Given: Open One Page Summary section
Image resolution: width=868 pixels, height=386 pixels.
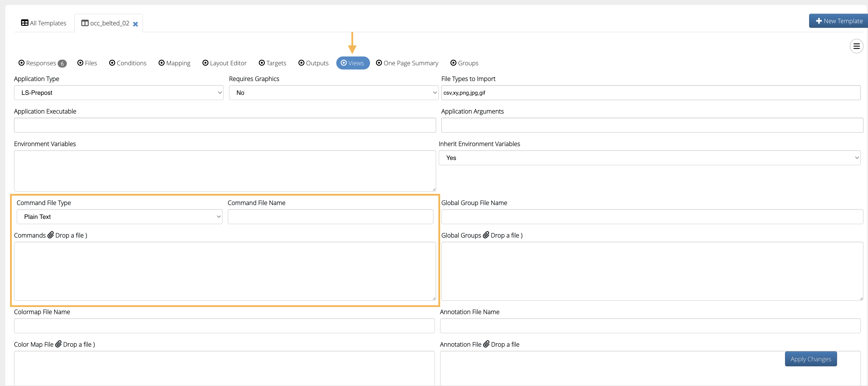Looking at the screenshot, I should [407, 63].
